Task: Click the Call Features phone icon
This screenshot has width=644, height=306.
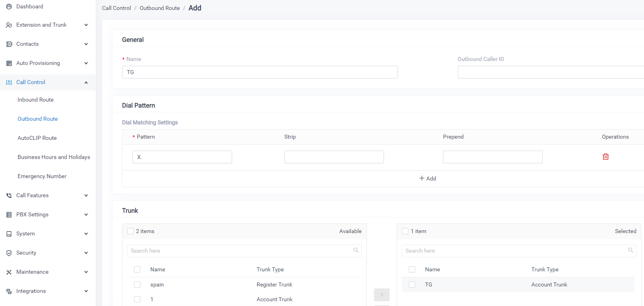Action: click(9, 196)
